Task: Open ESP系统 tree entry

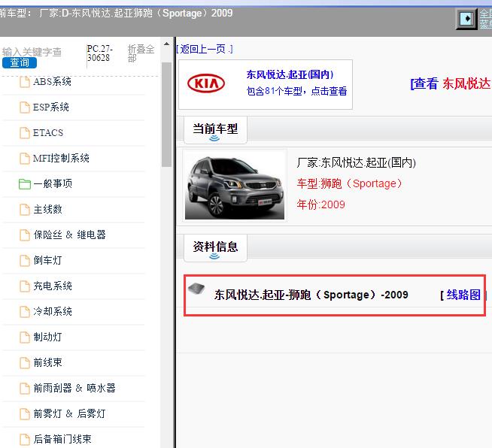Action: (x=51, y=107)
